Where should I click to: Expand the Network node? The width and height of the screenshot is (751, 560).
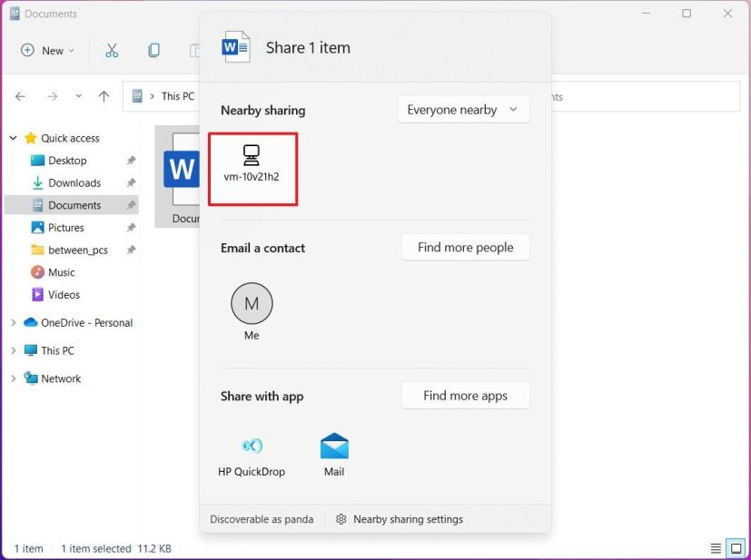pos(14,378)
